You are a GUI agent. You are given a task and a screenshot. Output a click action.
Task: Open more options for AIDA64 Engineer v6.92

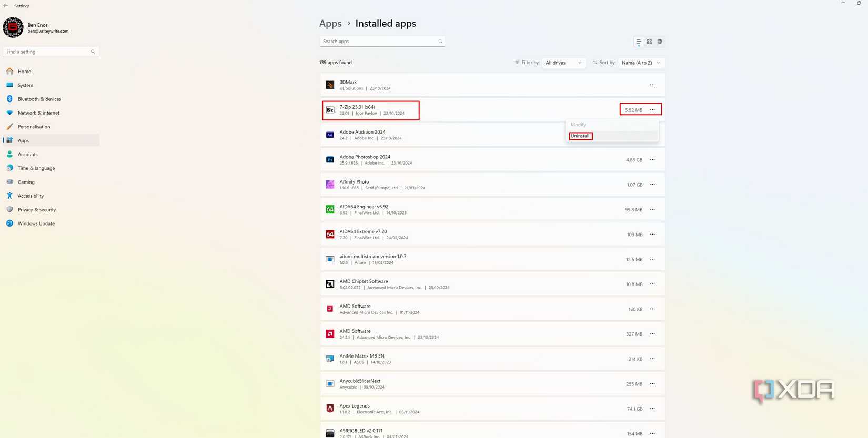[652, 209]
